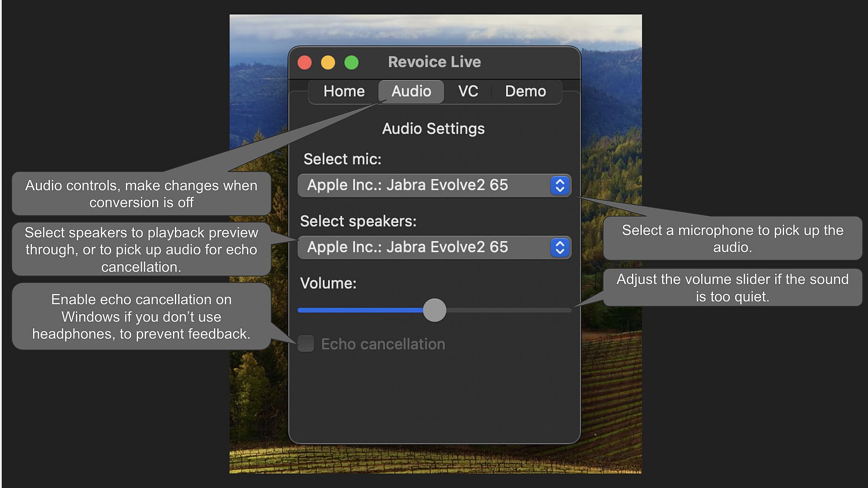This screenshot has height=488, width=868.
Task: Enable the Echo cancellation checkbox
Action: [306, 344]
